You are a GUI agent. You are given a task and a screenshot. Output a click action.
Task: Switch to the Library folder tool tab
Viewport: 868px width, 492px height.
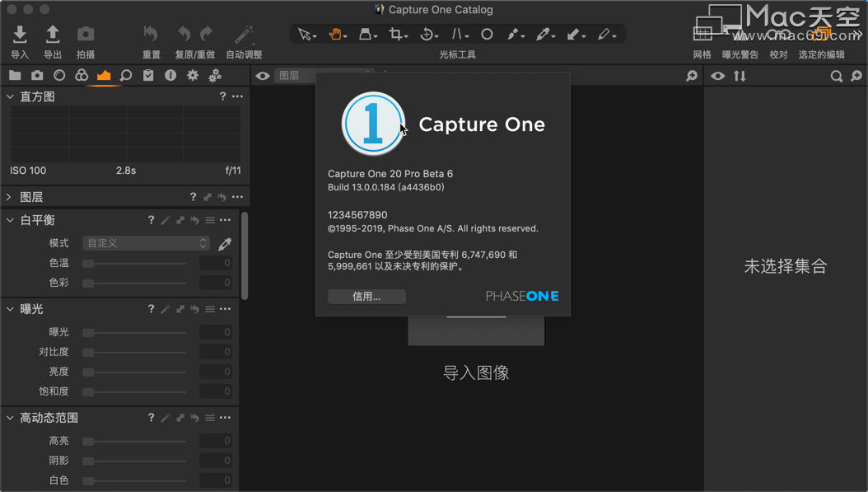pos(15,75)
